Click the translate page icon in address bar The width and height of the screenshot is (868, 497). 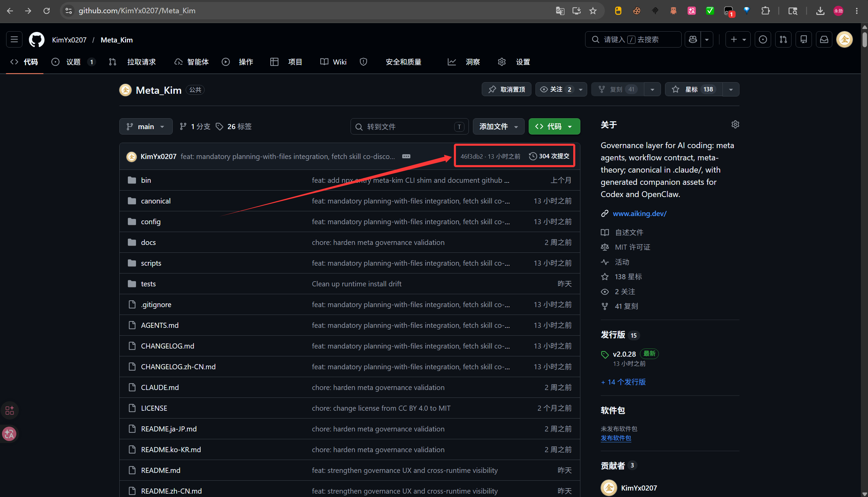(x=560, y=11)
